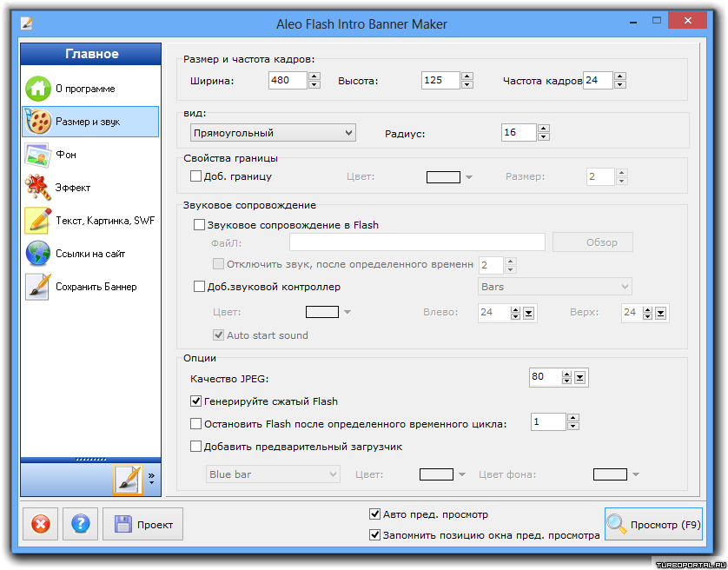Click the disabled Обзор browse button
Viewport: 728px width, 570px height.
pyautogui.click(x=592, y=242)
